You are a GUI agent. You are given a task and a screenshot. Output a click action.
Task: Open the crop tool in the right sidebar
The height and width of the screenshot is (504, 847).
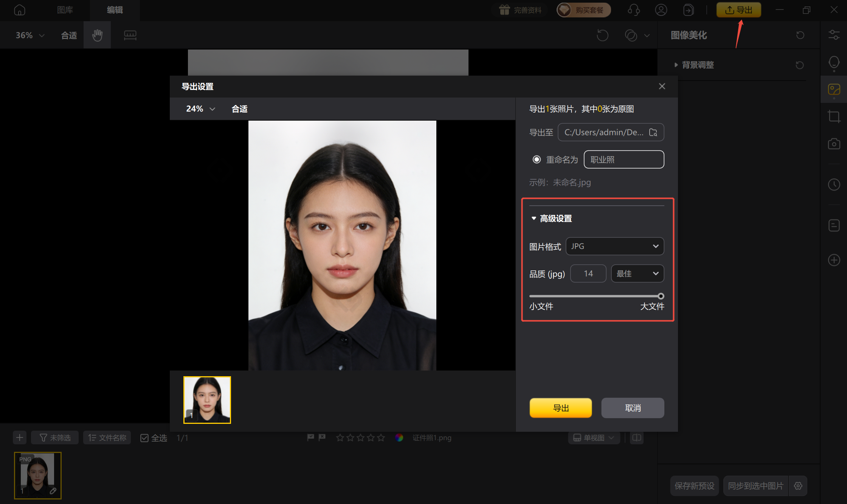[834, 116]
